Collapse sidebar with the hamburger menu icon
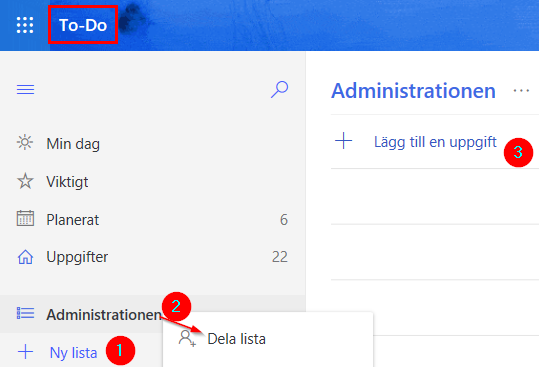The image size is (539, 367). 25,90
